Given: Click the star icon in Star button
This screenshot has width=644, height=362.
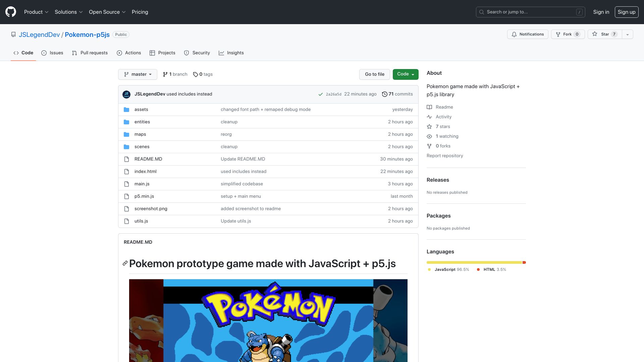Looking at the screenshot, I should [x=595, y=34].
